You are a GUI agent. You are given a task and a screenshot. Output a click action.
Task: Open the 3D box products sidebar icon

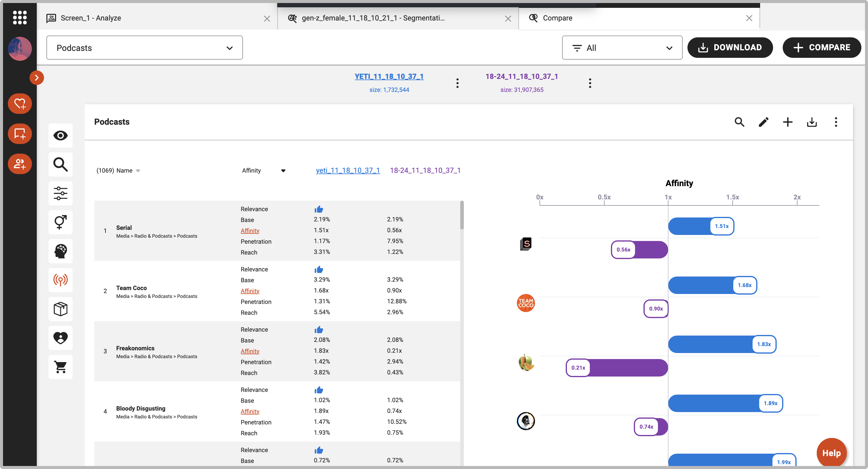tap(60, 309)
